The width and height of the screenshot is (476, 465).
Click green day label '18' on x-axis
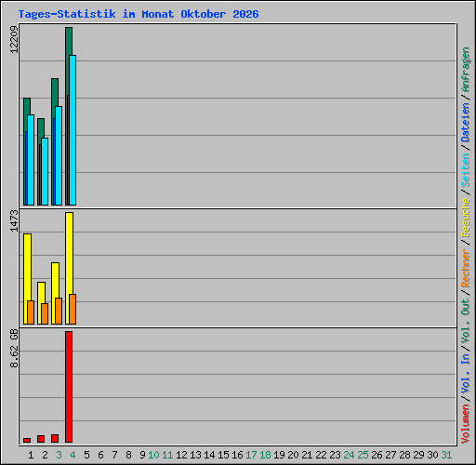[265, 455]
